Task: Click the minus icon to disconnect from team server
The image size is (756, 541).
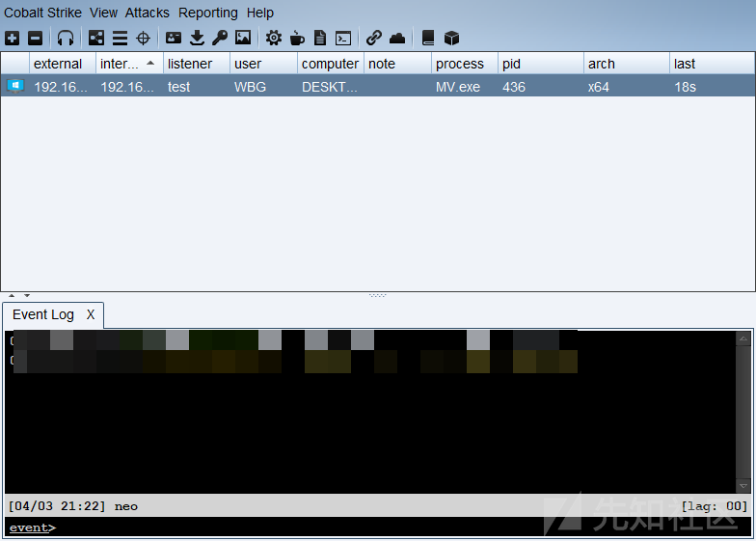Action: tap(35, 39)
